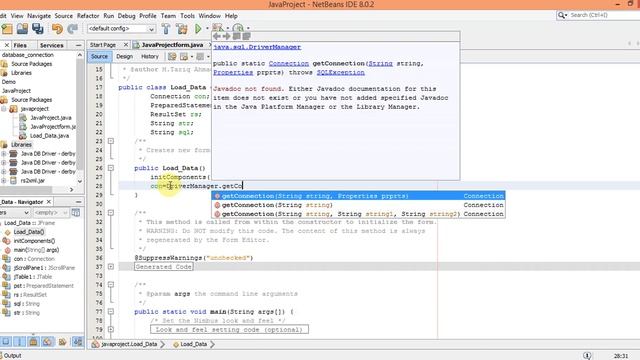Expand the Generated Code fold at line 37
Viewport: 640px width, 360px height.
click(x=111, y=267)
